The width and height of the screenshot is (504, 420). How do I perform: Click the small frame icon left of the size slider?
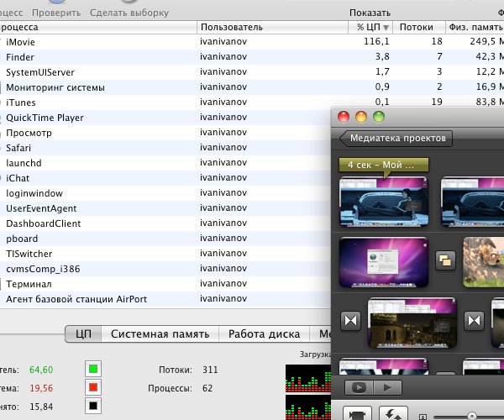(423, 417)
